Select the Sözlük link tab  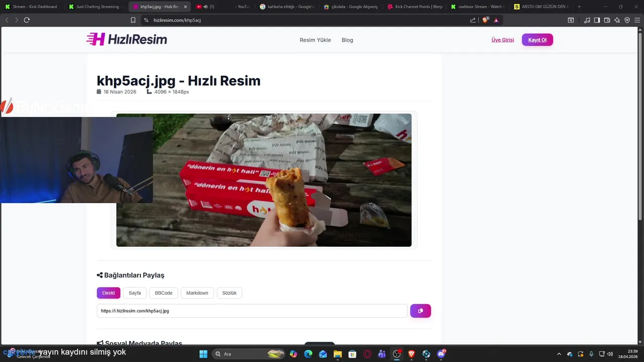click(229, 293)
